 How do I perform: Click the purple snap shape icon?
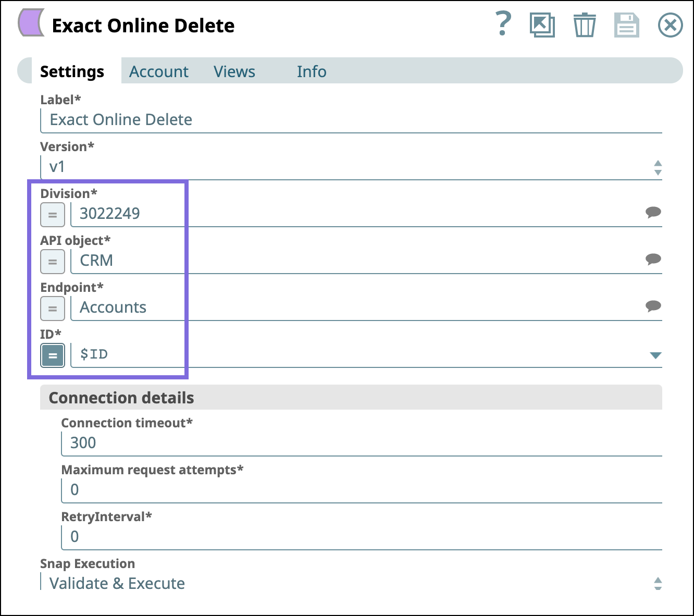click(31, 23)
